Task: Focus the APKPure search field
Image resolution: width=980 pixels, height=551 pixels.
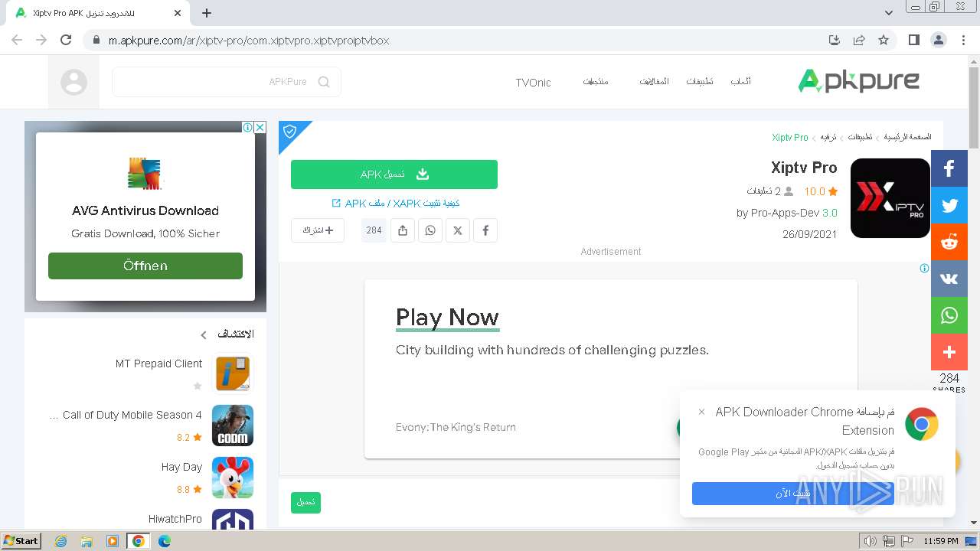Action: pos(227,82)
